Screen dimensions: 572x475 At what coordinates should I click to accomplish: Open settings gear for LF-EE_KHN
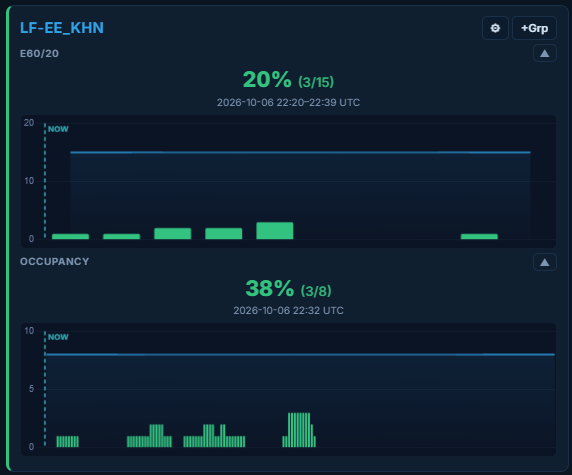pos(495,28)
